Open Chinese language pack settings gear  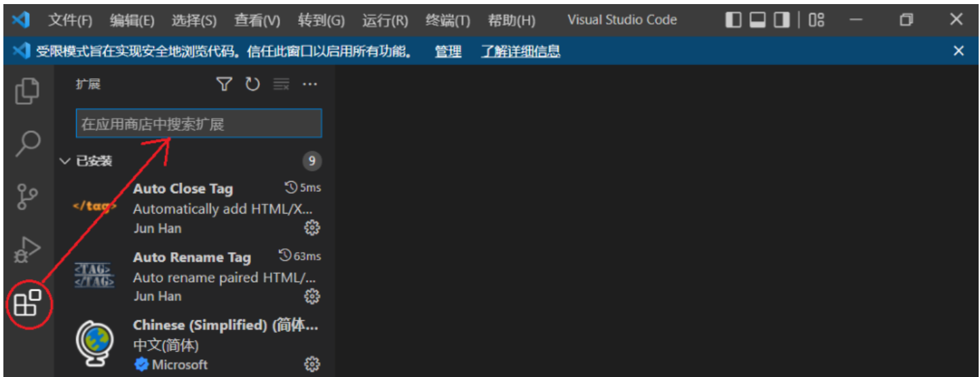[x=312, y=365]
